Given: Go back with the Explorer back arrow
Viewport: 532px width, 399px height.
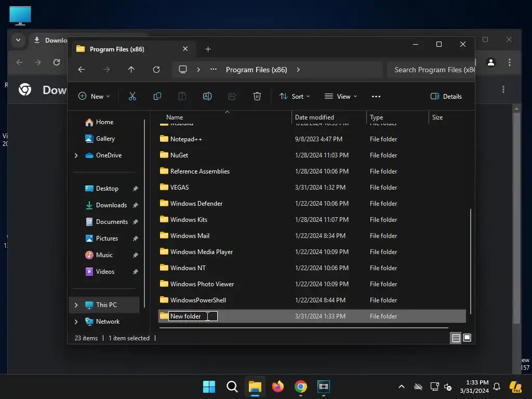Looking at the screenshot, I should point(82,70).
